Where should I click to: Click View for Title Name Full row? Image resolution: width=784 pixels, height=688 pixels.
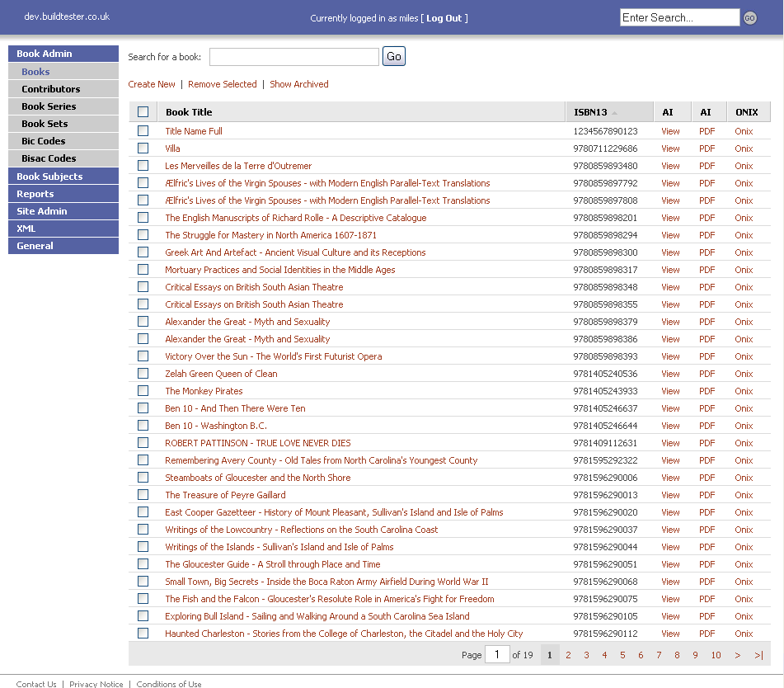click(670, 131)
